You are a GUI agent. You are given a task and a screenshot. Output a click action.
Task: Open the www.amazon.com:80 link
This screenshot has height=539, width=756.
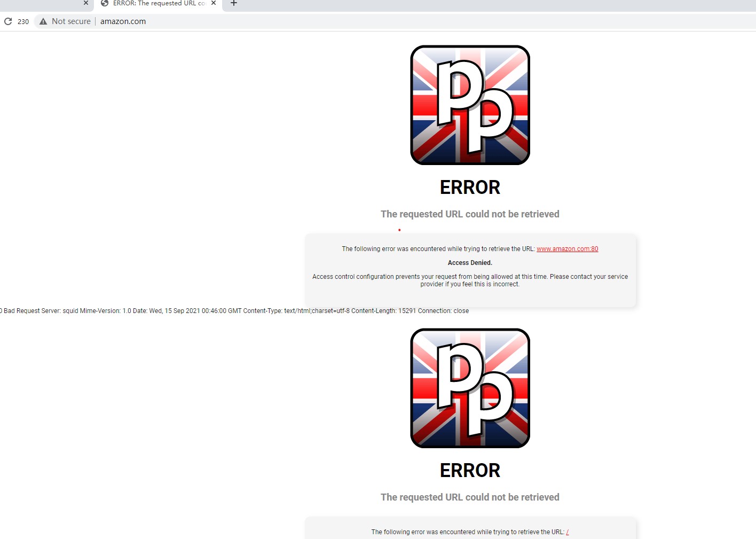click(567, 249)
